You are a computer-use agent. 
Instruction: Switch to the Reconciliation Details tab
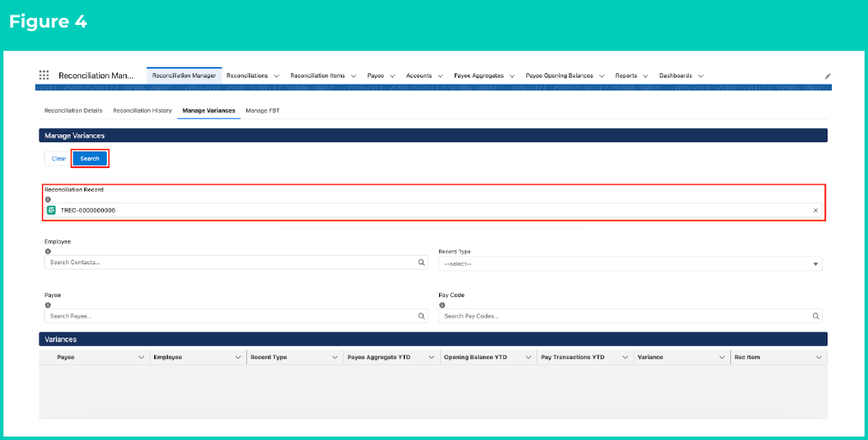point(73,111)
